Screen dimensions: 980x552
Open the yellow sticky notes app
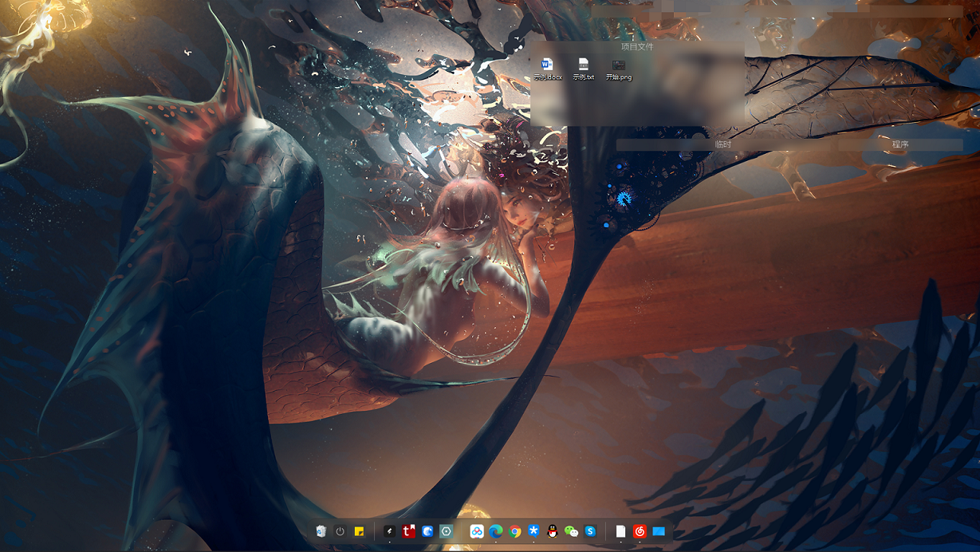tap(360, 531)
